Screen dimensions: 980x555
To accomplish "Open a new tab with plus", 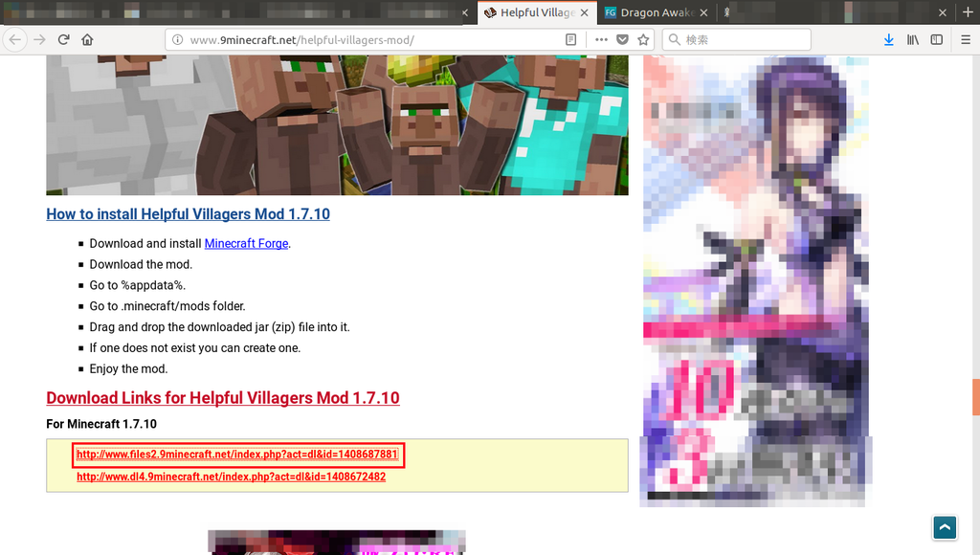I will coord(969,11).
